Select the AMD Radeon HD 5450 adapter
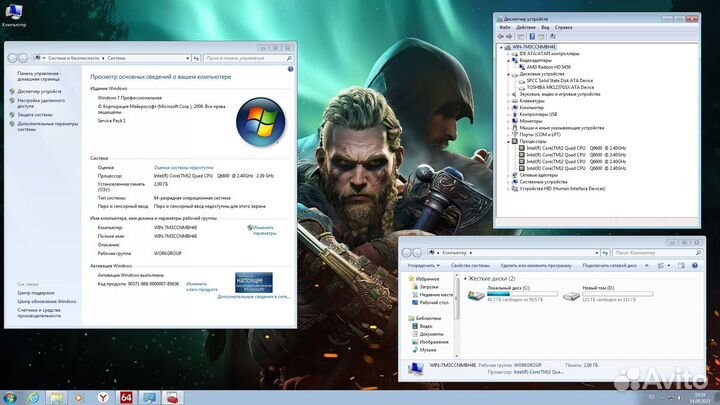 548,67
